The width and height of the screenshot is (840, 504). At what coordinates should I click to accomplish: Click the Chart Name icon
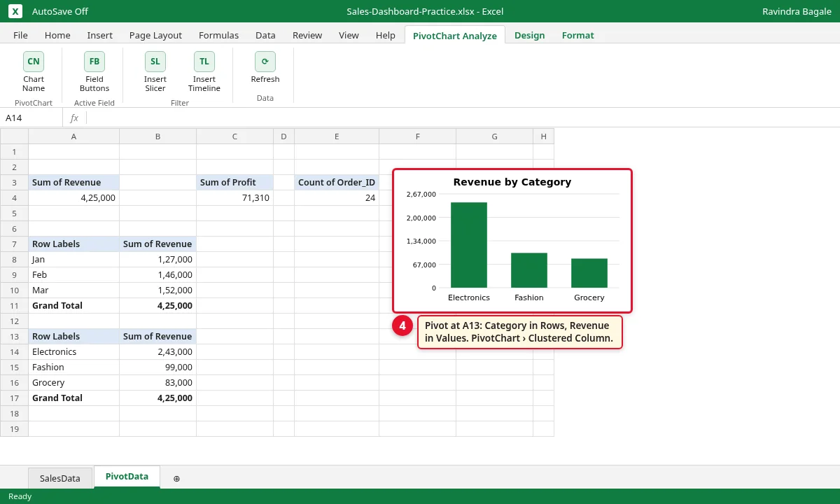(34, 61)
